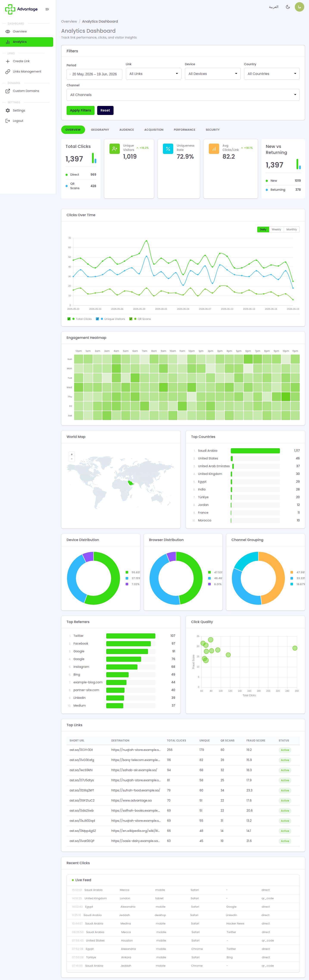This screenshot has width=309, height=980.
Task: Click the Avg Clicks/Link bar chart icon
Action: (214, 149)
